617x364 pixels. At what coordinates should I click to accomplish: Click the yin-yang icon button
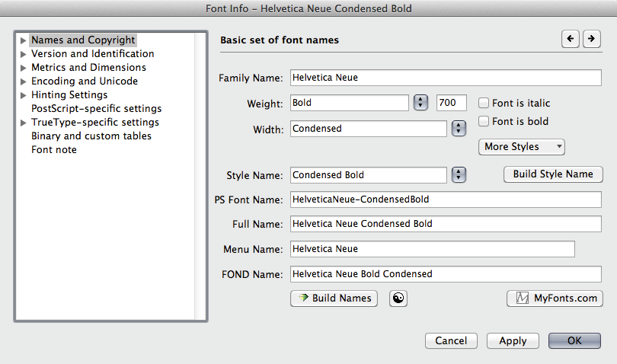click(398, 299)
